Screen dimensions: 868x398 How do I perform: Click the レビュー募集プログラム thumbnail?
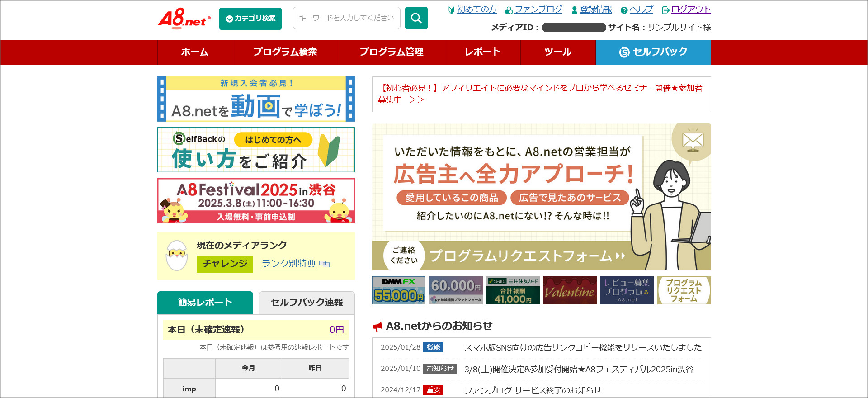click(627, 290)
